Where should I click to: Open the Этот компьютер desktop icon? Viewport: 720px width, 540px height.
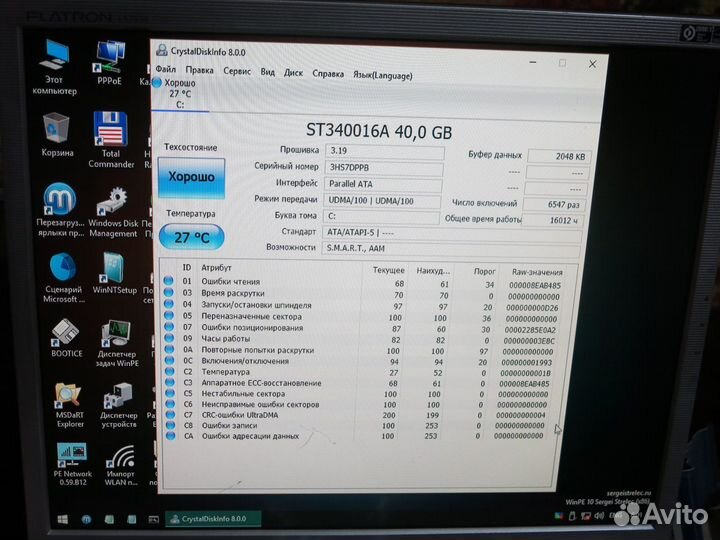pos(55,67)
